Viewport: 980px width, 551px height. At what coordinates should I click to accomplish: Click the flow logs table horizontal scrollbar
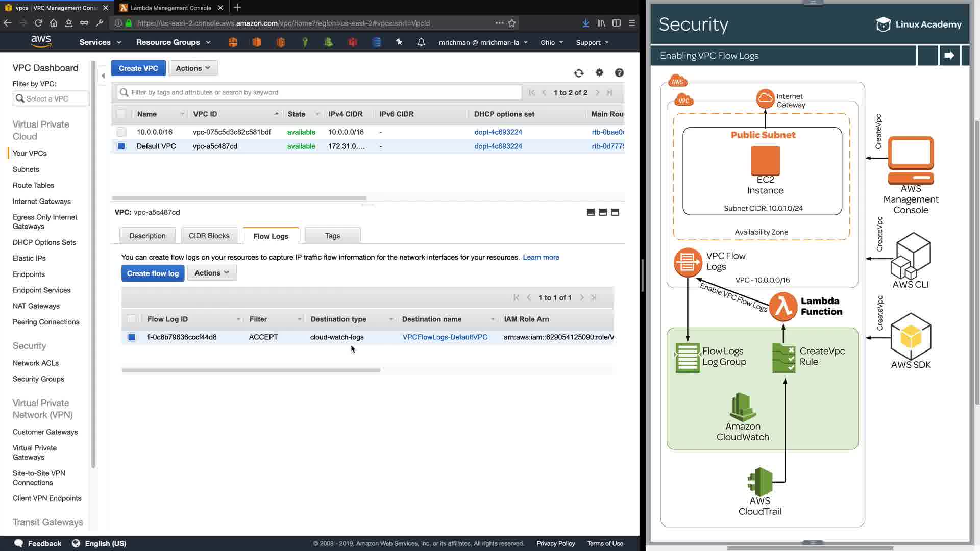point(251,370)
